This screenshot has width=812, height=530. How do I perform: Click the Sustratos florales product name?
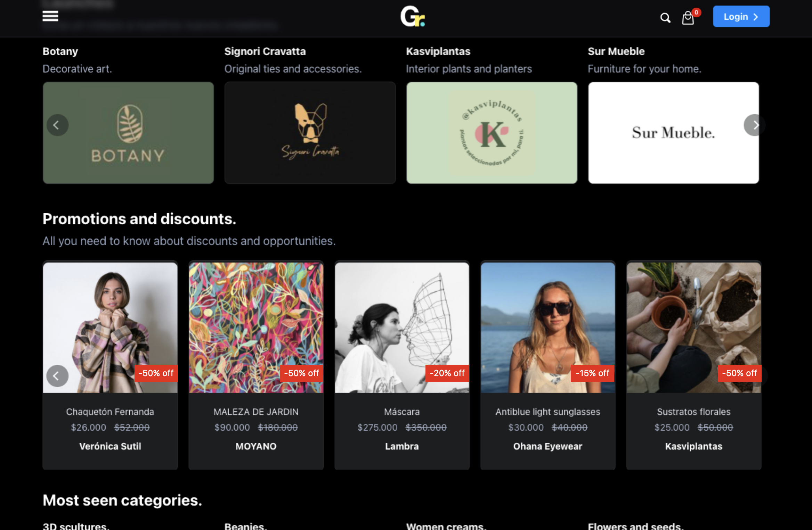click(x=694, y=412)
